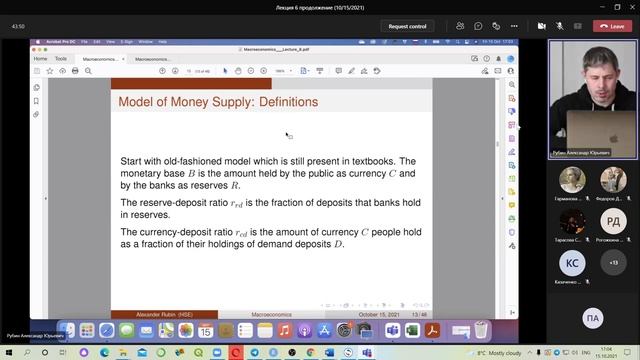
Task: Open App Store from the macOS dock
Action: click(x=324, y=330)
